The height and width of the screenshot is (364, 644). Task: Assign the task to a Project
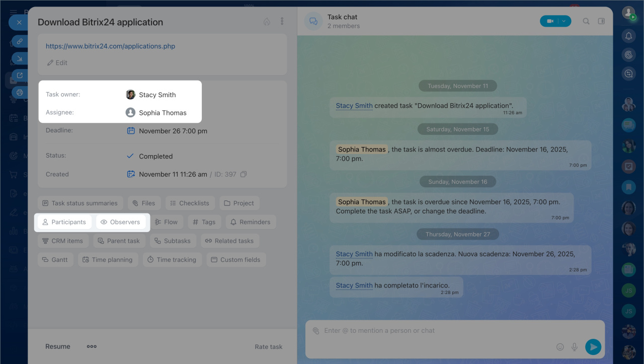pyautogui.click(x=239, y=203)
